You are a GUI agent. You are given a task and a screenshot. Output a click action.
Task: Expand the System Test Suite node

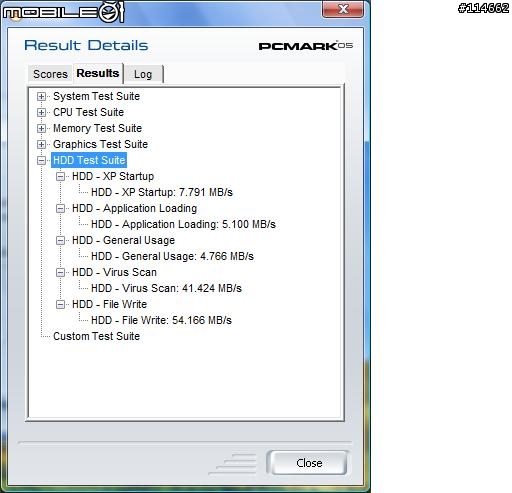pos(41,97)
